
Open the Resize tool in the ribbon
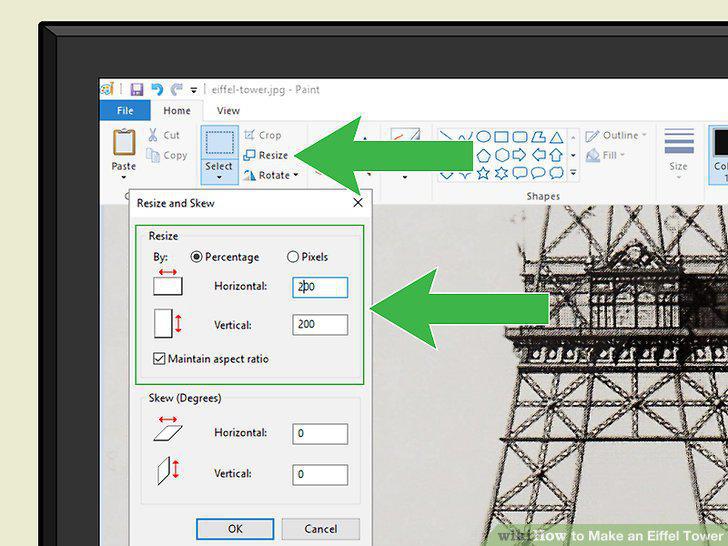[x=266, y=155]
